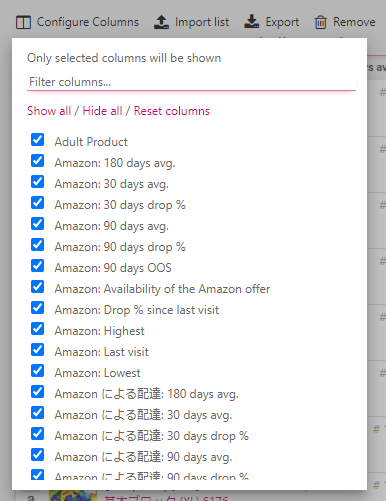This screenshot has width=386, height=501.
Task: Select the Hide all link
Action: click(x=102, y=111)
